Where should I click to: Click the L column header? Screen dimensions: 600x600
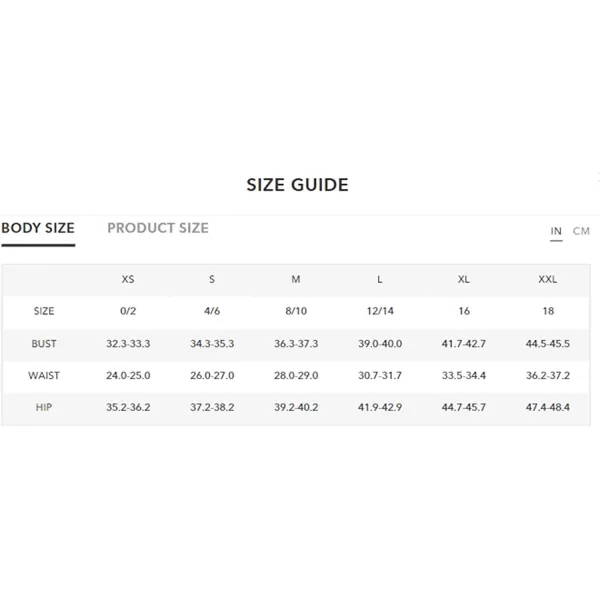pos(380,279)
